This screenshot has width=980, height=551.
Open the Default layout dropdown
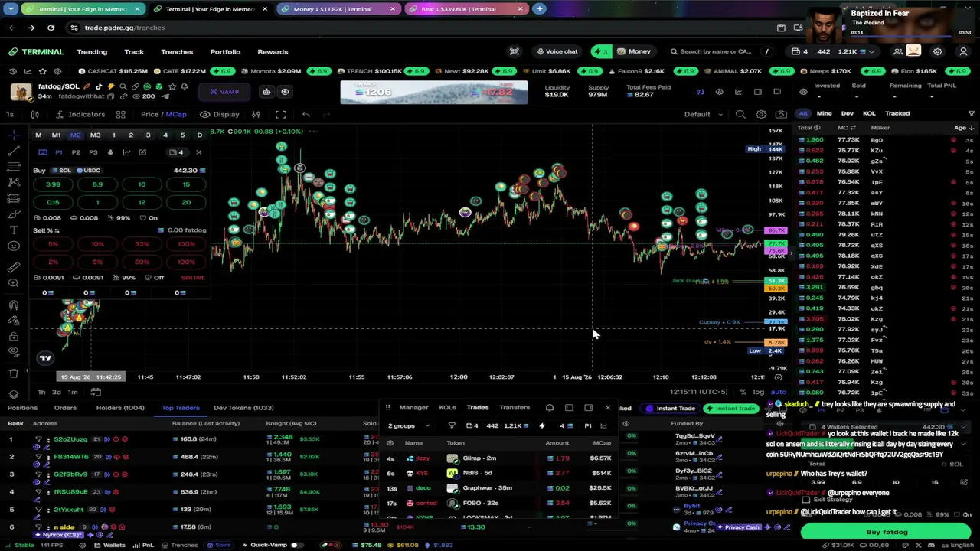(703, 115)
